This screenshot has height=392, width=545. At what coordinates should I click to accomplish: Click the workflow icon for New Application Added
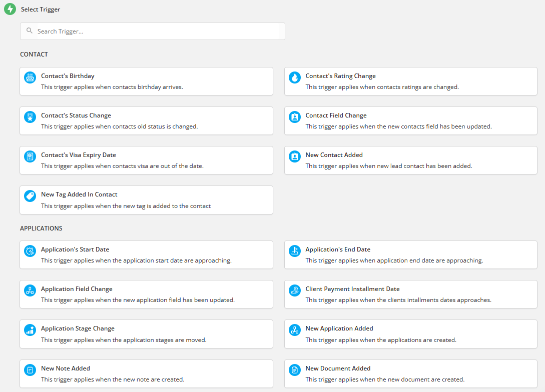coord(295,330)
